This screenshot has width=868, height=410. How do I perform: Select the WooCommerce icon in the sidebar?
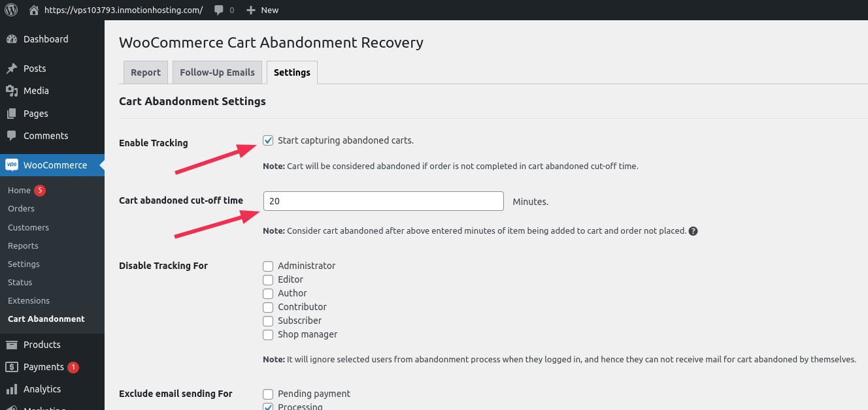(x=12, y=165)
